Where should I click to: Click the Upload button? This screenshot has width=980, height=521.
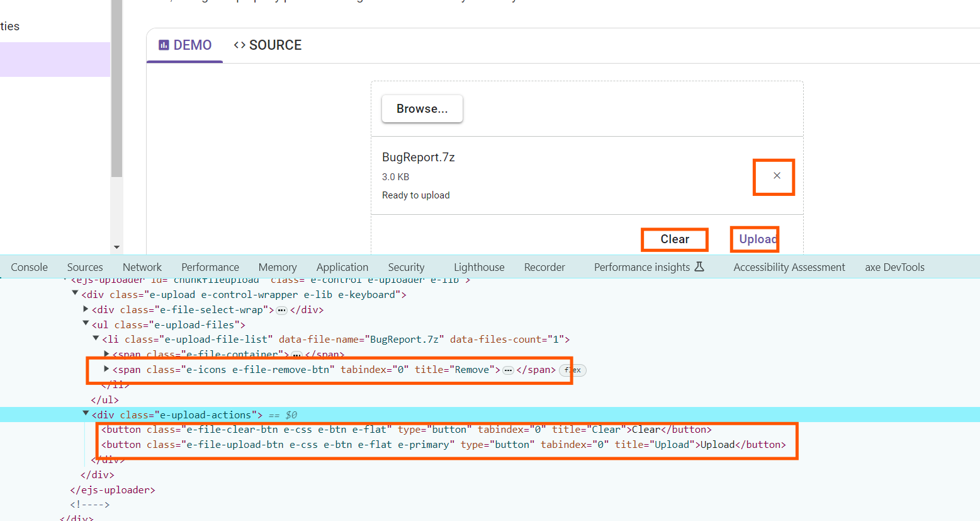click(755, 239)
